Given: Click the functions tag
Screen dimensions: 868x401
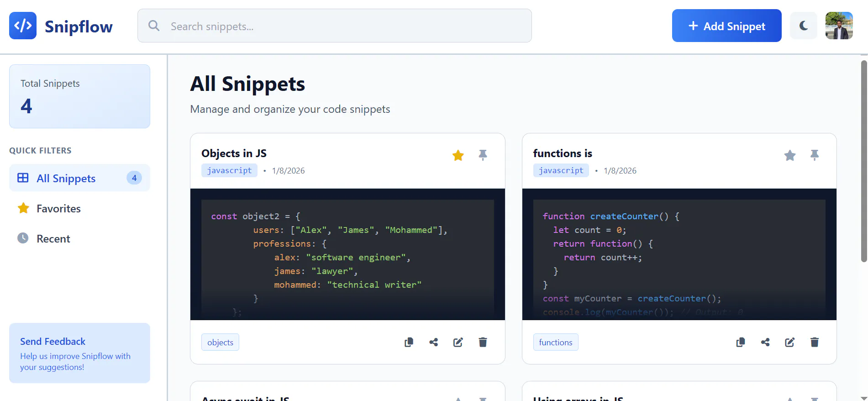Looking at the screenshot, I should pos(556,343).
